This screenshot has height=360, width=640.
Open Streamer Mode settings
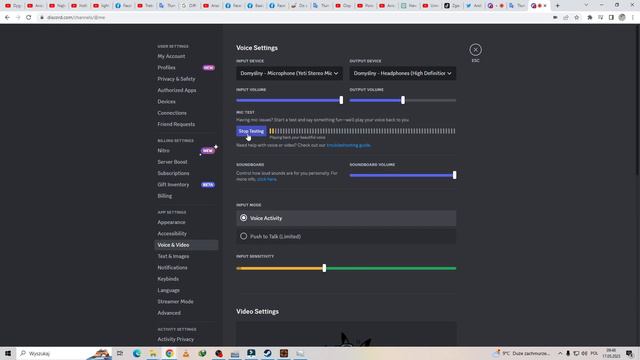click(176, 302)
